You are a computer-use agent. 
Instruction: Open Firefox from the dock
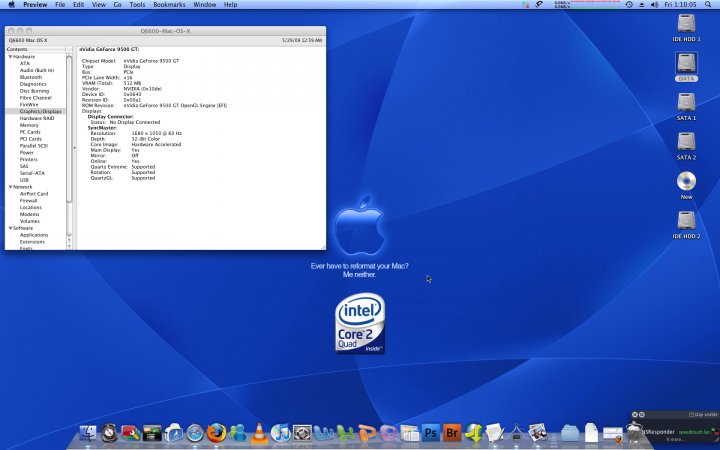tap(216, 433)
